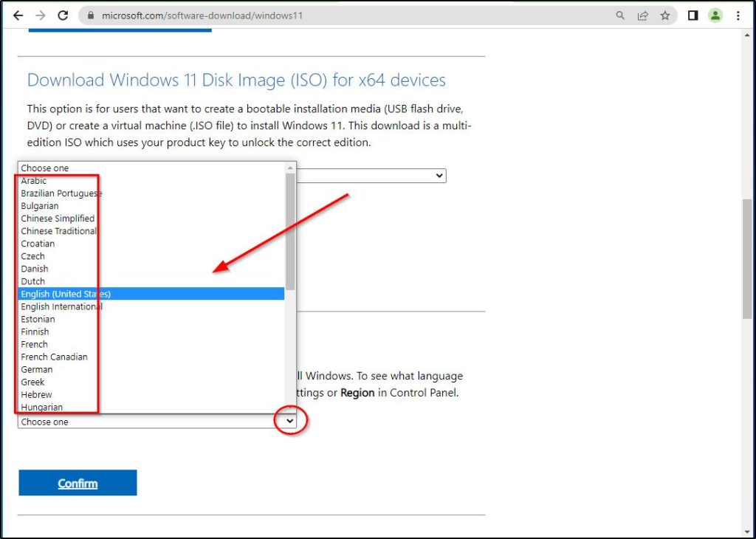Select English (United States) option
Viewport: 756px width, 539px height.
tap(151, 294)
